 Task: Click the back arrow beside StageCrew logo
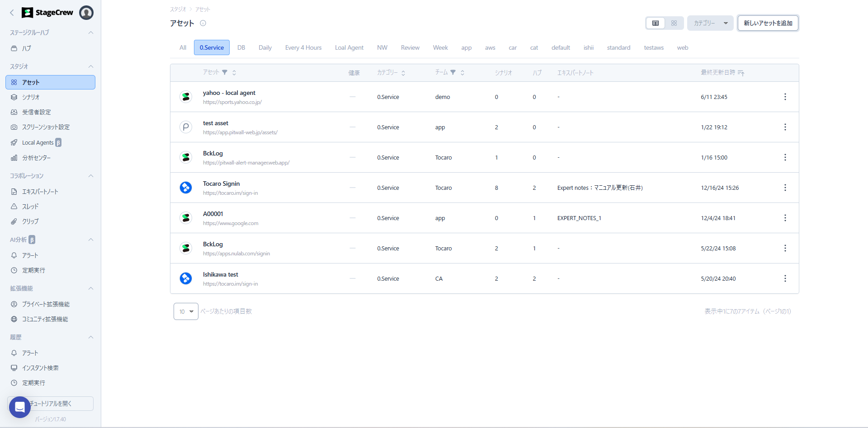click(12, 13)
